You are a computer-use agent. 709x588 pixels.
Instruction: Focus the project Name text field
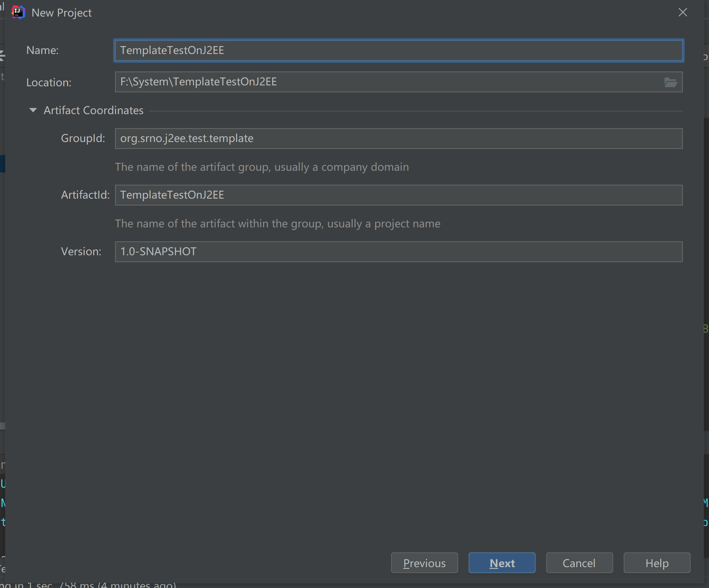click(398, 50)
